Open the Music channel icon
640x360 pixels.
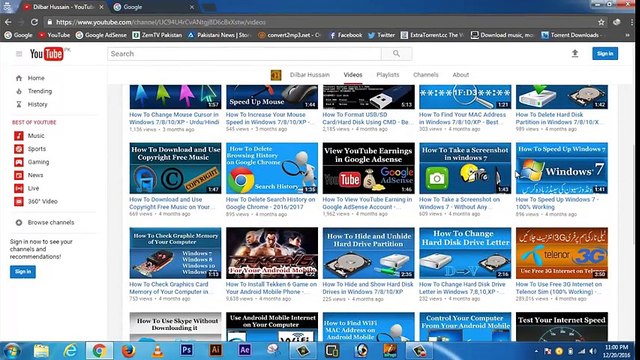tap(19, 136)
